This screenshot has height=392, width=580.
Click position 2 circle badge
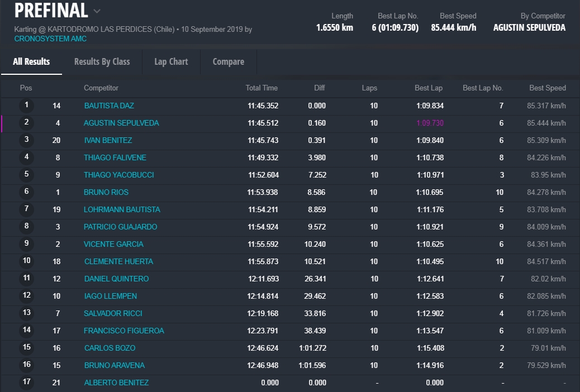tap(26, 122)
